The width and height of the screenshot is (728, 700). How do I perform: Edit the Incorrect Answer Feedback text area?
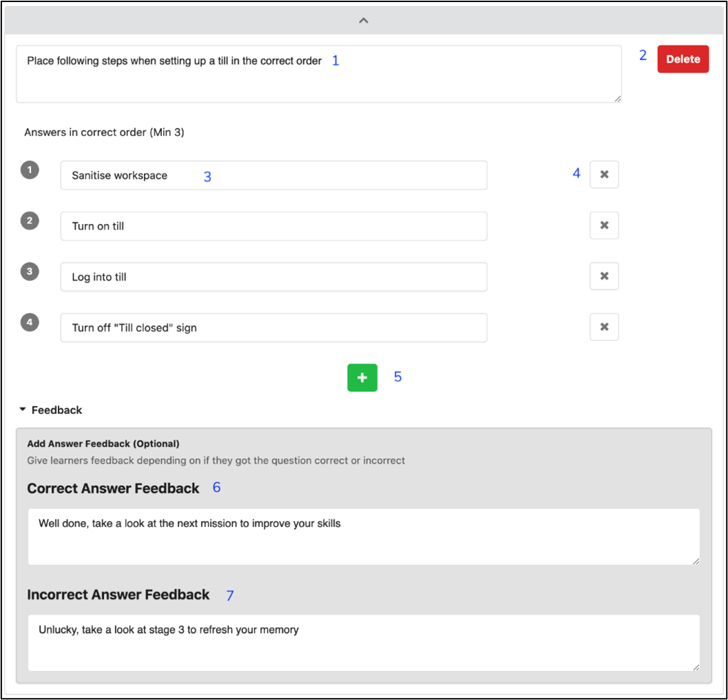pyautogui.click(x=364, y=643)
